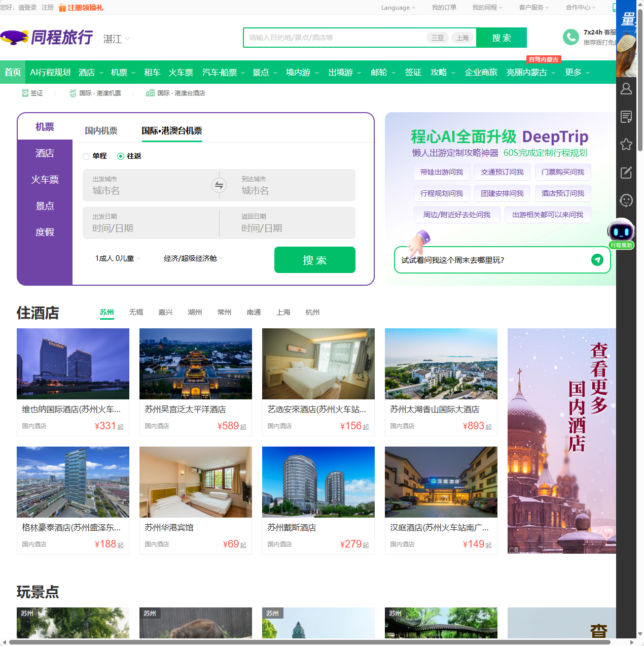Switch hotel city to 上海
The image size is (644, 646).
click(283, 312)
